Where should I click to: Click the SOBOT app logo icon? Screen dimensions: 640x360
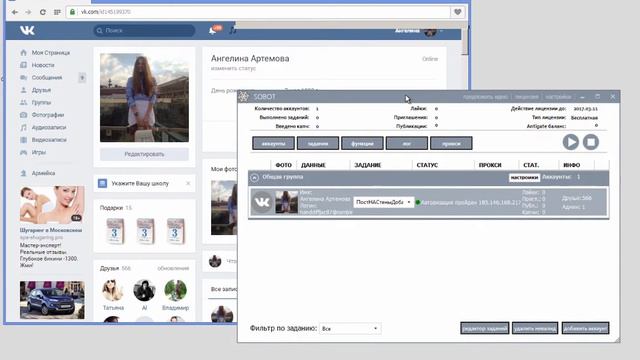244,97
